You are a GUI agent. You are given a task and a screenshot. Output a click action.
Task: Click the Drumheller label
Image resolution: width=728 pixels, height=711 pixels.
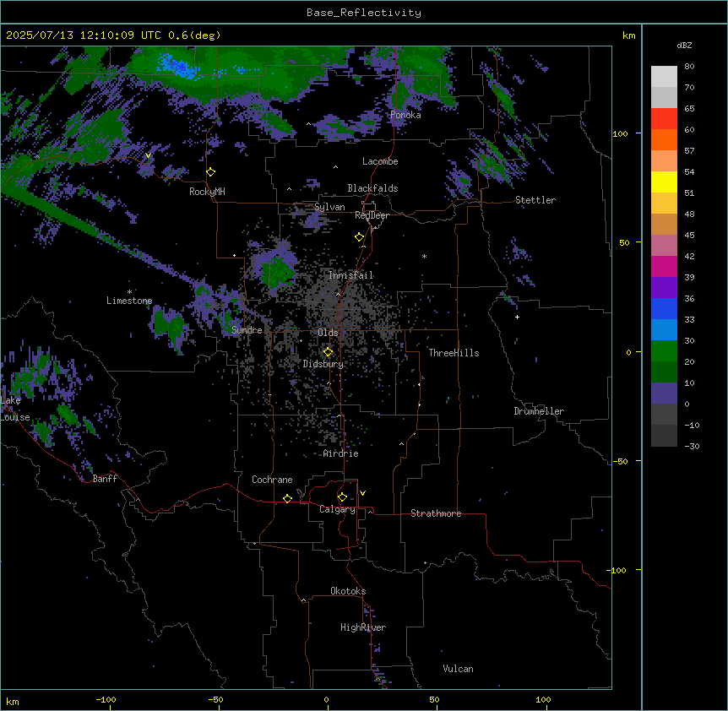(x=539, y=411)
